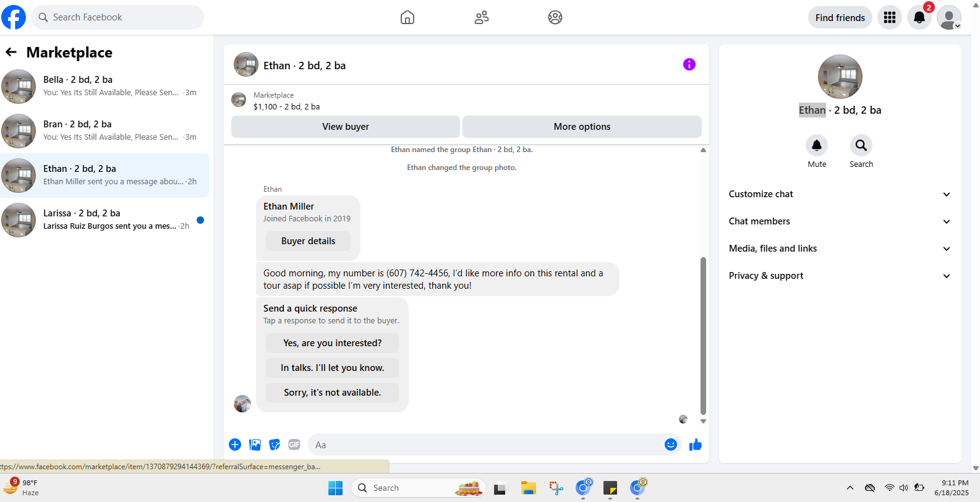Click the chat header listing thumbnail
980x502 pixels.
coord(246,64)
